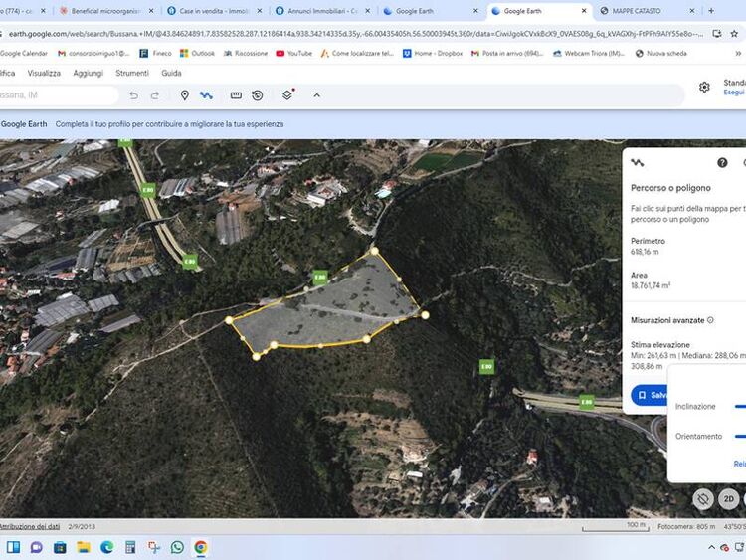This screenshot has width=746, height=560.
Task: Select the add placemark pin tool
Action: tap(184, 95)
